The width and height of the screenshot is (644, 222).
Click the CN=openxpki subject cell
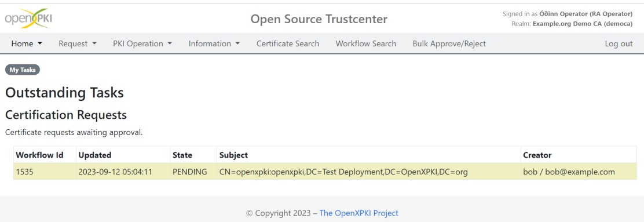click(344, 172)
